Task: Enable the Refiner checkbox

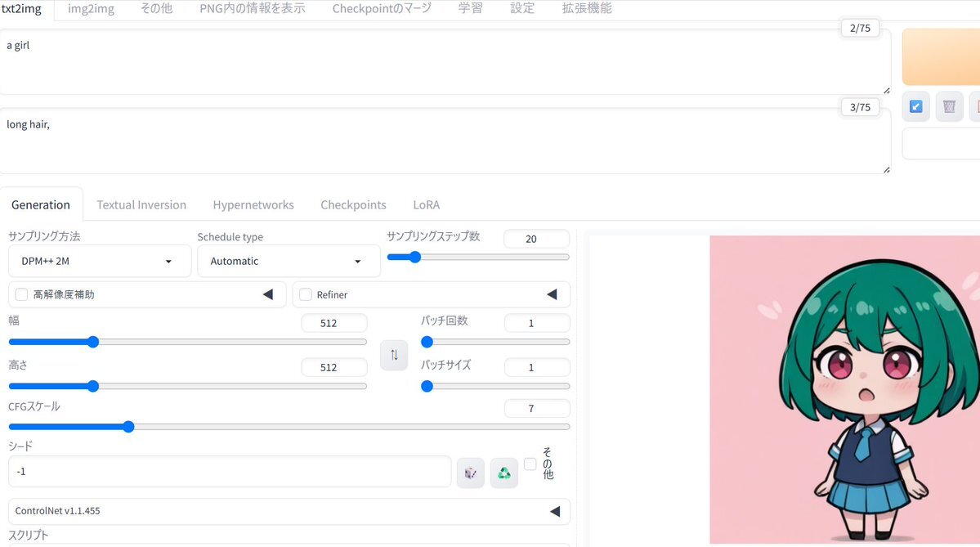Action: (x=306, y=294)
